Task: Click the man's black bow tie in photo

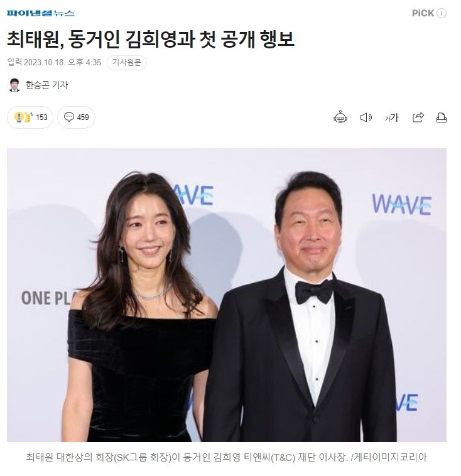Action: click(x=314, y=291)
